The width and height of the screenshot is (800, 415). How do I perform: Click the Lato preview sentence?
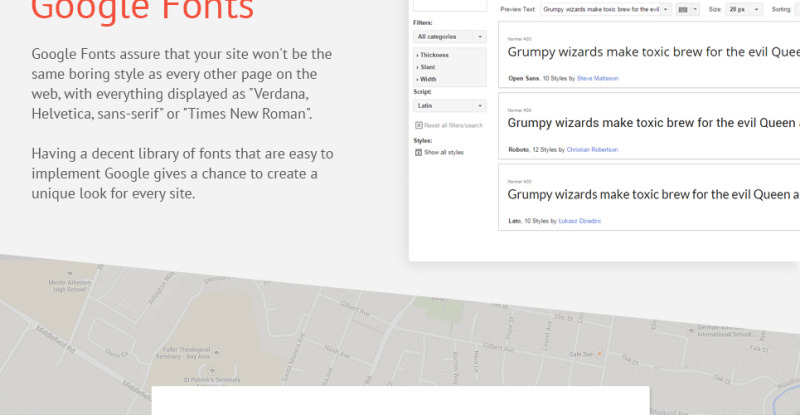pos(653,195)
